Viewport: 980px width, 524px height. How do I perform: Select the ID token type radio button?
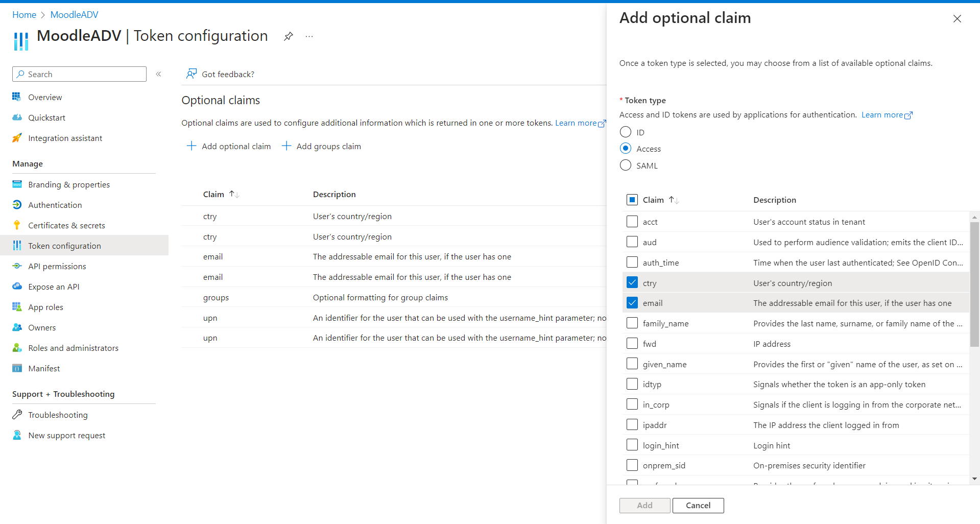coord(626,132)
